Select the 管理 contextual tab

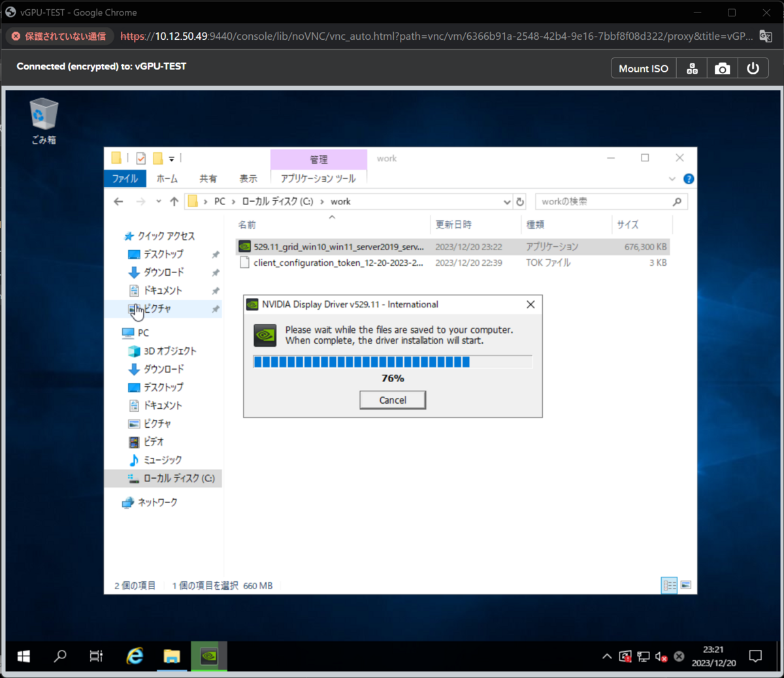(x=318, y=159)
